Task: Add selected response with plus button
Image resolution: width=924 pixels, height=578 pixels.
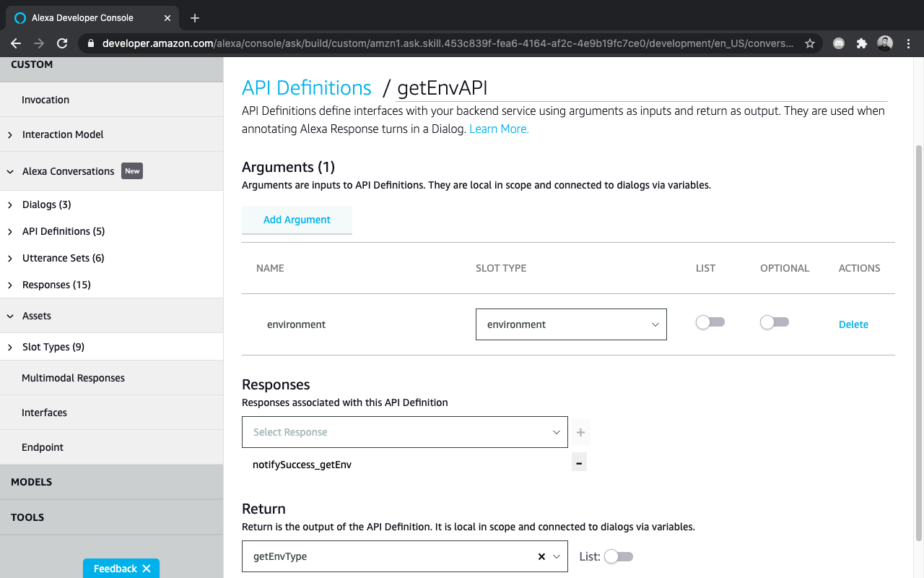Action: tap(580, 432)
